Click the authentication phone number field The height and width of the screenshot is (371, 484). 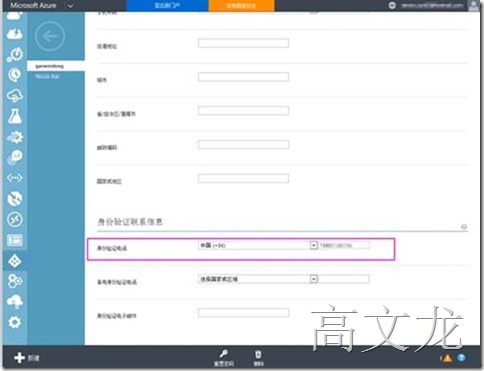pos(344,245)
